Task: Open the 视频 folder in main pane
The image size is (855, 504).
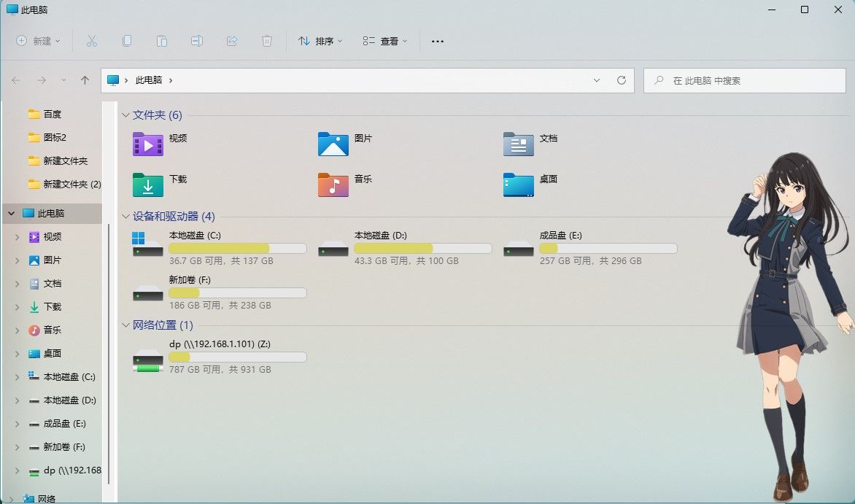Action: [148, 144]
